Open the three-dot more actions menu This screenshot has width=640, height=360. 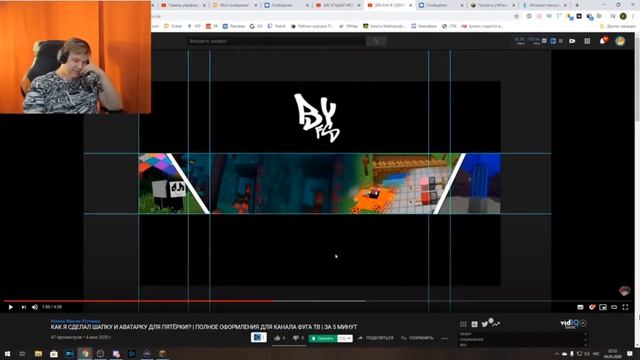point(444,338)
